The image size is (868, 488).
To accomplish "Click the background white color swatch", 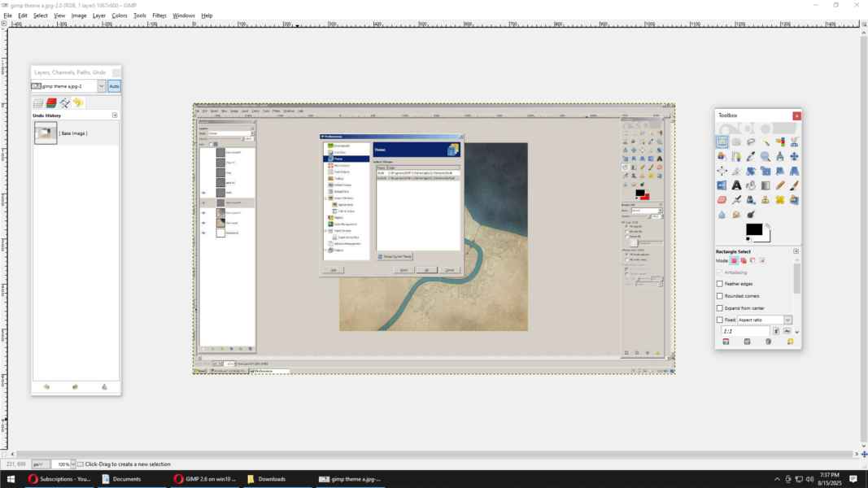I will click(x=766, y=238).
